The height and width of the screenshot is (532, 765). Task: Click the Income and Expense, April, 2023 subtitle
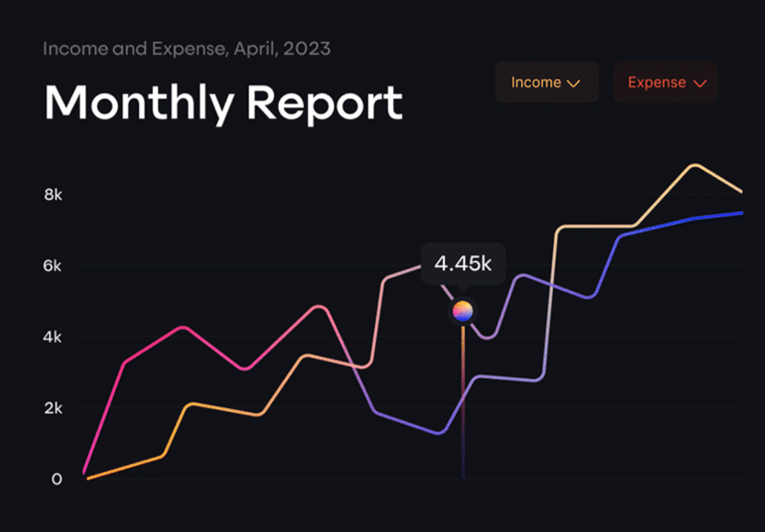pyautogui.click(x=187, y=49)
